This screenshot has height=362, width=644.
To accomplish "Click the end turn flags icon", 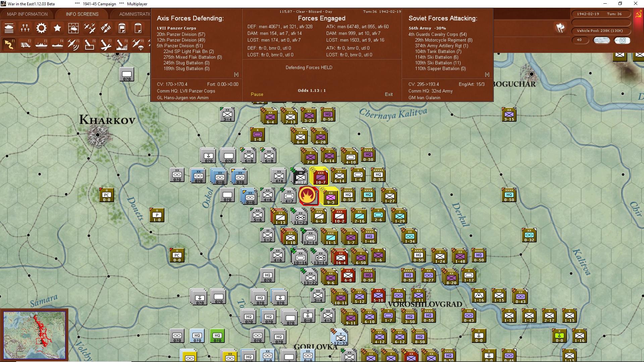I will 560,28.
